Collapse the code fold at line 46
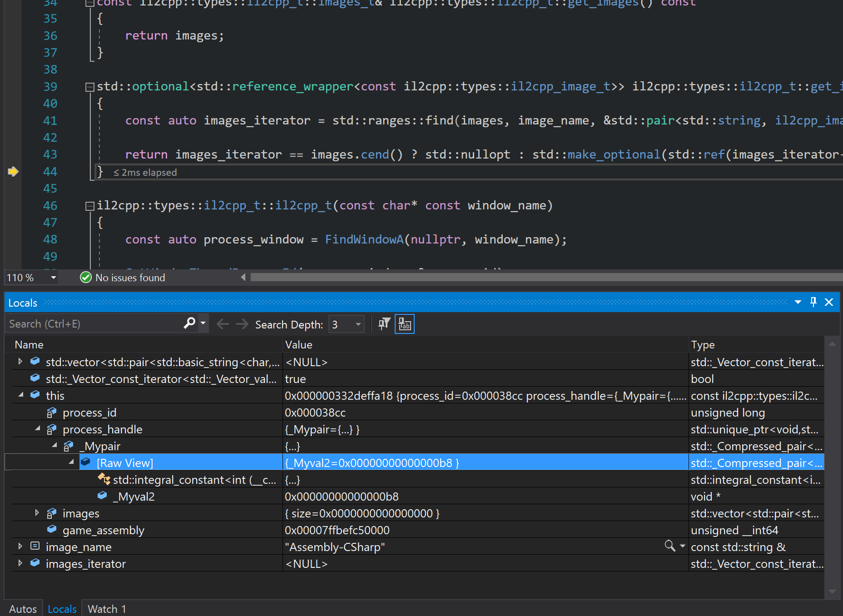 coord(90,206)
